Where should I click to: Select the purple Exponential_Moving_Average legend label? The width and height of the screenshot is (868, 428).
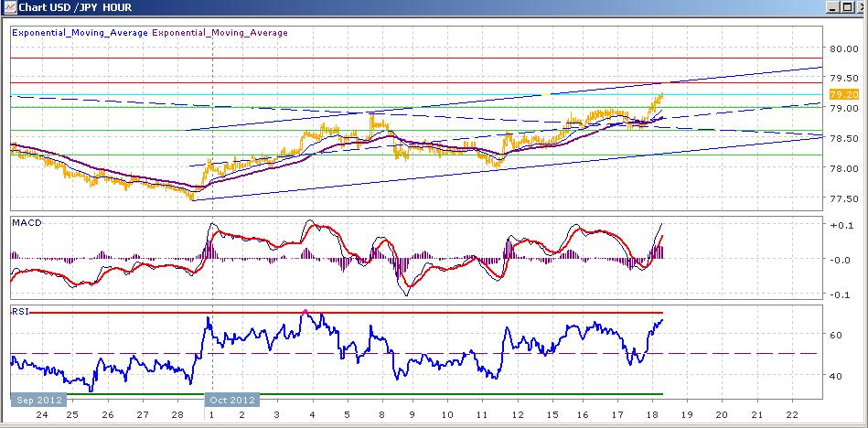pyautogui.click(x=220, y=33)
